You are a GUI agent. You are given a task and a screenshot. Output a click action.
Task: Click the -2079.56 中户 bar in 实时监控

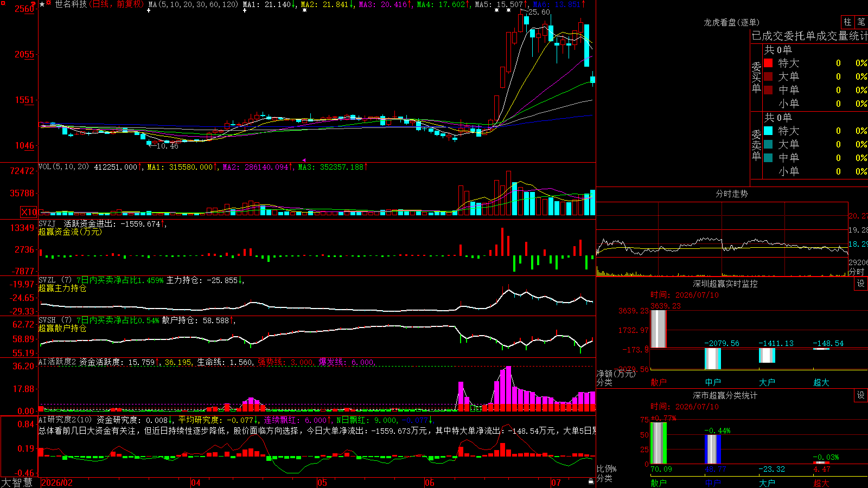(x=713, y=358)
